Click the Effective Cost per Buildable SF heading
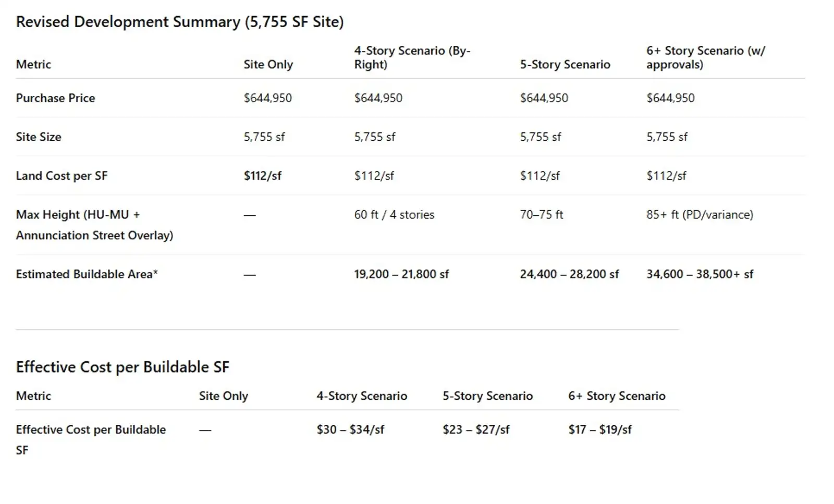This screenshot has height=504, width=834. [x=122, y=367]
